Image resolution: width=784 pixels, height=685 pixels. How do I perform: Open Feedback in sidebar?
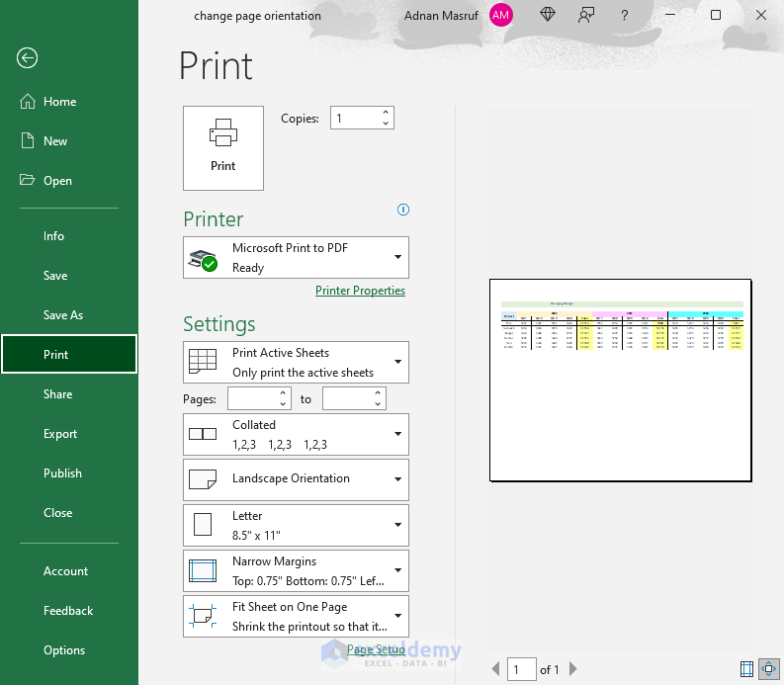tap(69, 611)
